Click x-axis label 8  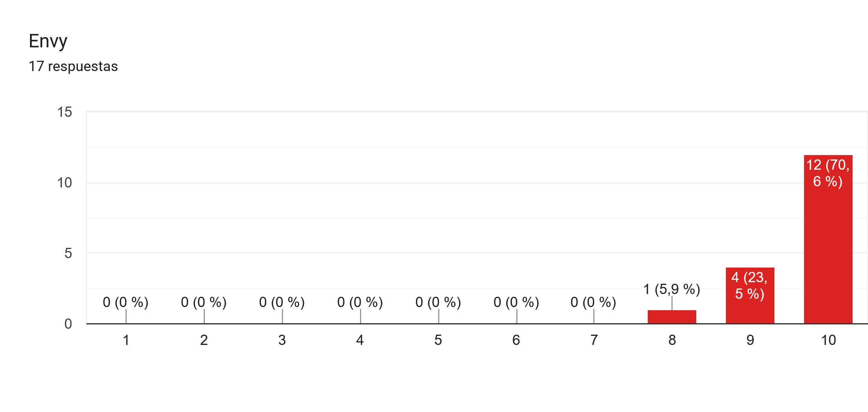coord(672,340)
